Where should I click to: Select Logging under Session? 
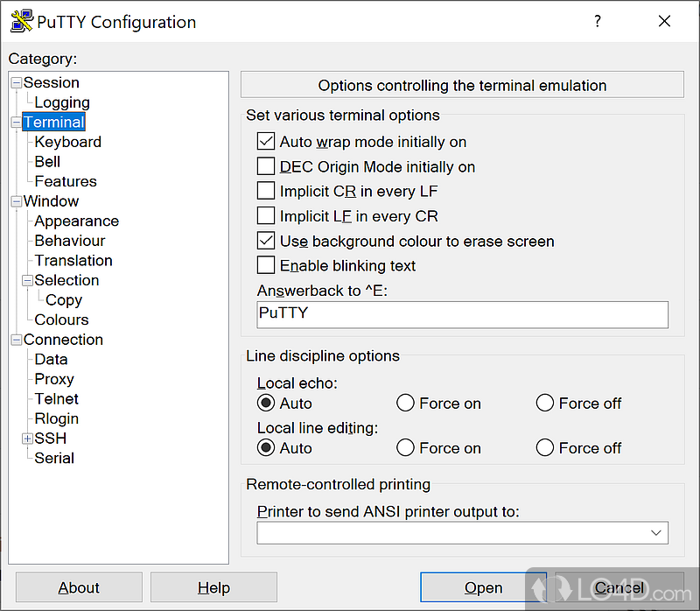62,102
